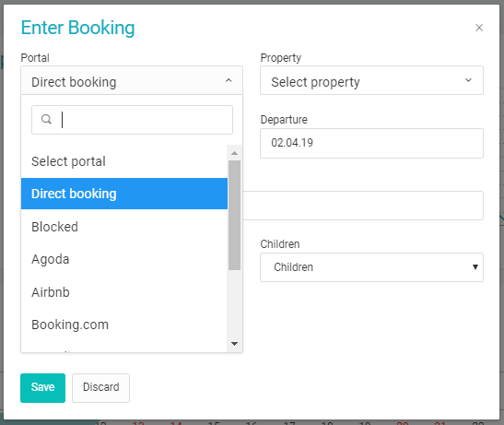Expand the Children select box

[x=371, y=267]
